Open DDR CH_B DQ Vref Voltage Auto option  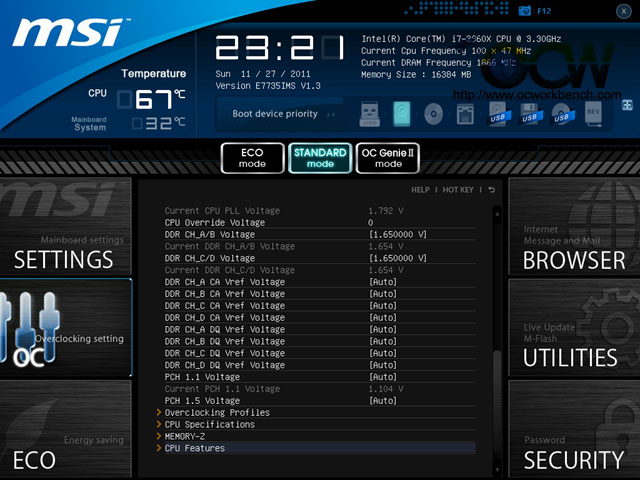pos(383,341)
